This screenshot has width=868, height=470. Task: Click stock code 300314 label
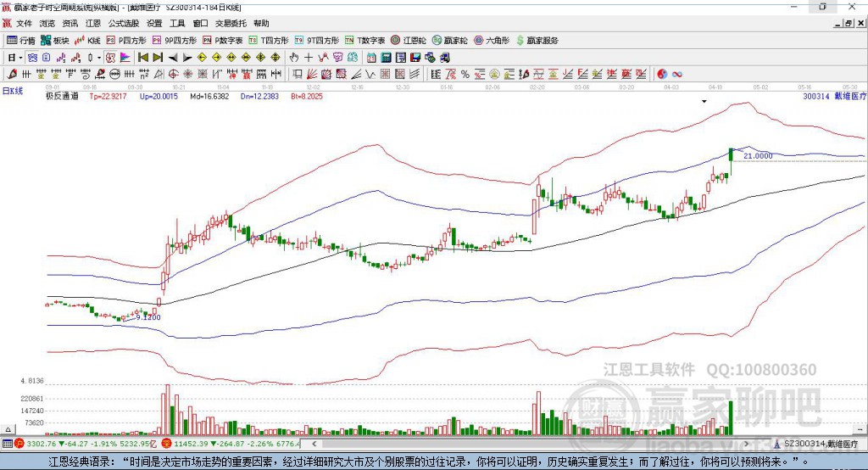click(x=816, y=97)
